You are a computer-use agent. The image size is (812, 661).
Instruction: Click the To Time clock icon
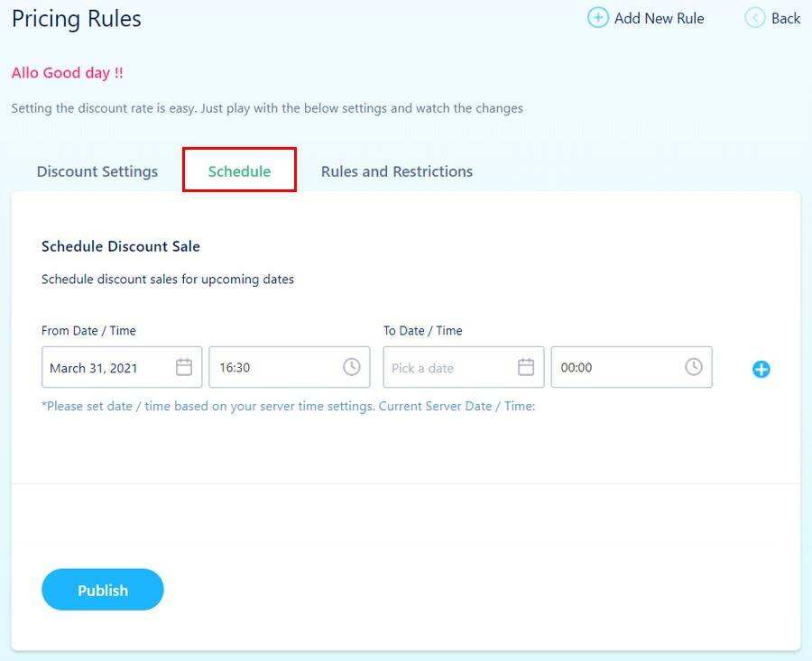point(693,367)
